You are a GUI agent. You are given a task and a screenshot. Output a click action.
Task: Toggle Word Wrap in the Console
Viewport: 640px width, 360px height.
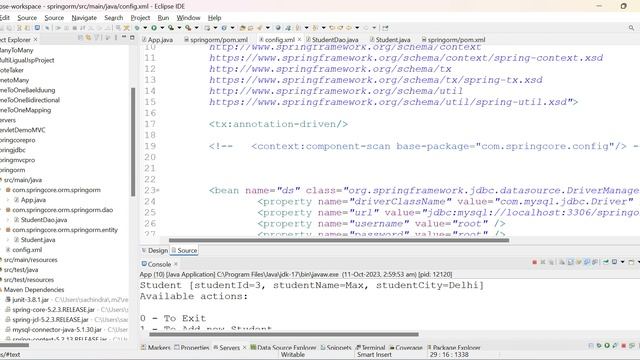pyautogui.click(x=578, y=262)
